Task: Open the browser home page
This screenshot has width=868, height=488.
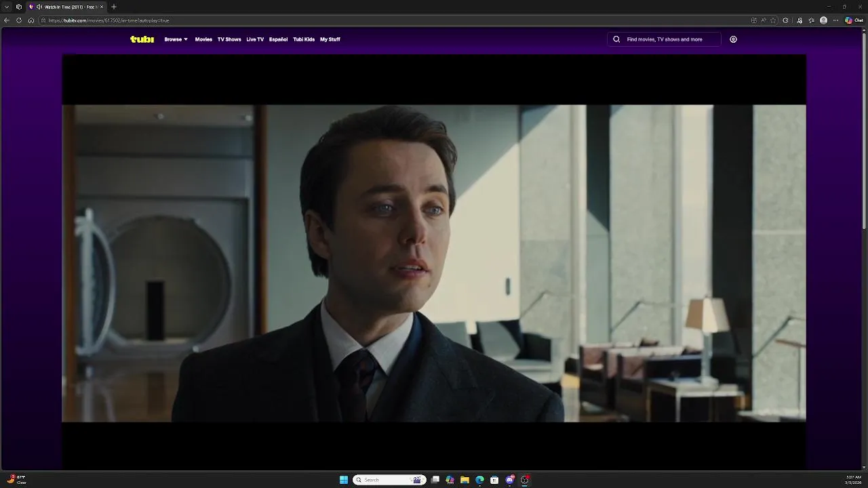Action: tap(31, 20)
